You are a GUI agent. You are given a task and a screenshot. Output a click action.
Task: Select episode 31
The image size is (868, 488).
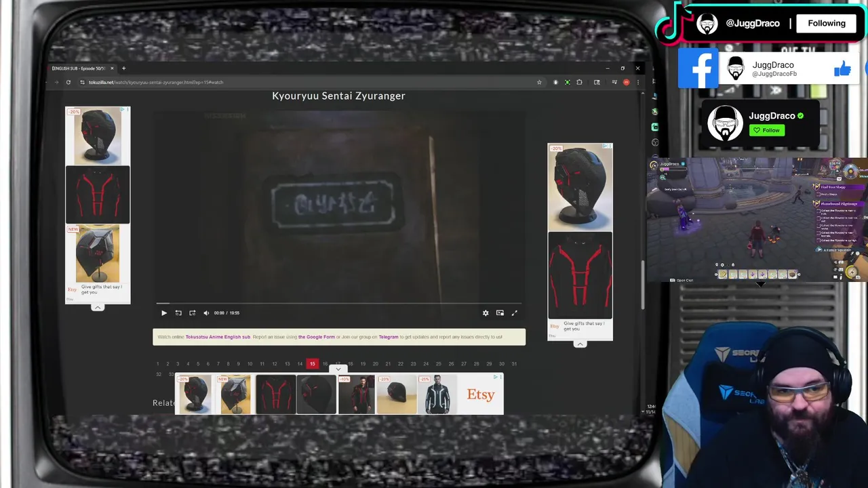coord(514,364)
